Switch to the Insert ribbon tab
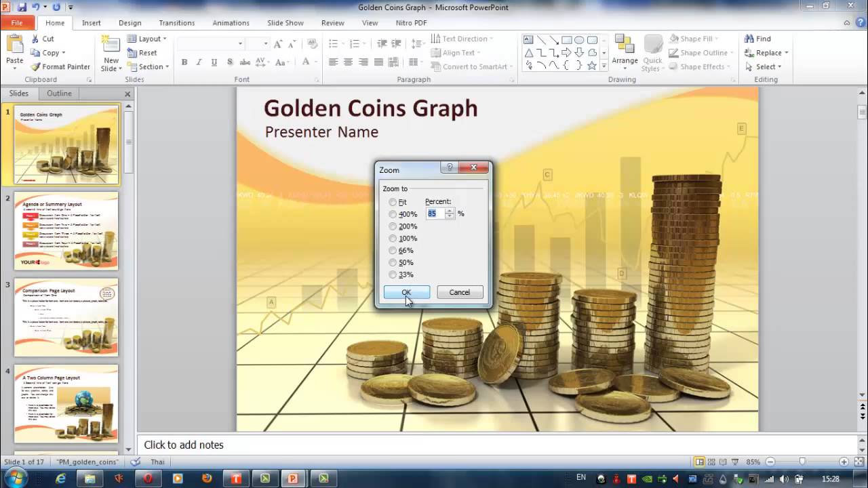Screen dimensions: 868x488 (92, 22)
